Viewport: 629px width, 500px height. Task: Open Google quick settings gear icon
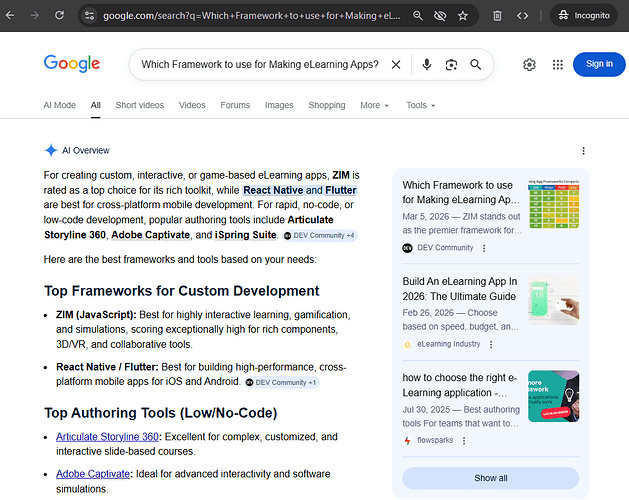pyautogui.click(x=529, y=65)
